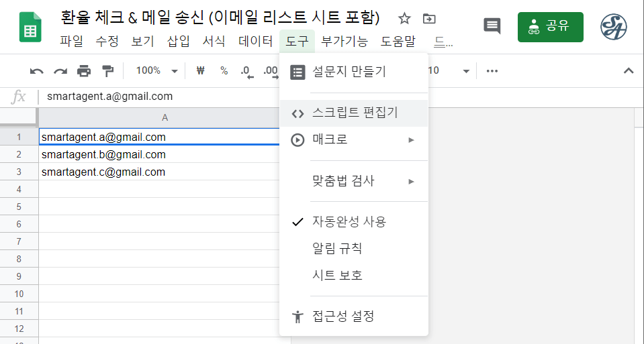Expand the 매크로 submenu arrow
The image size is (644, 344).
pyautogui.click(x=411, y=140)
